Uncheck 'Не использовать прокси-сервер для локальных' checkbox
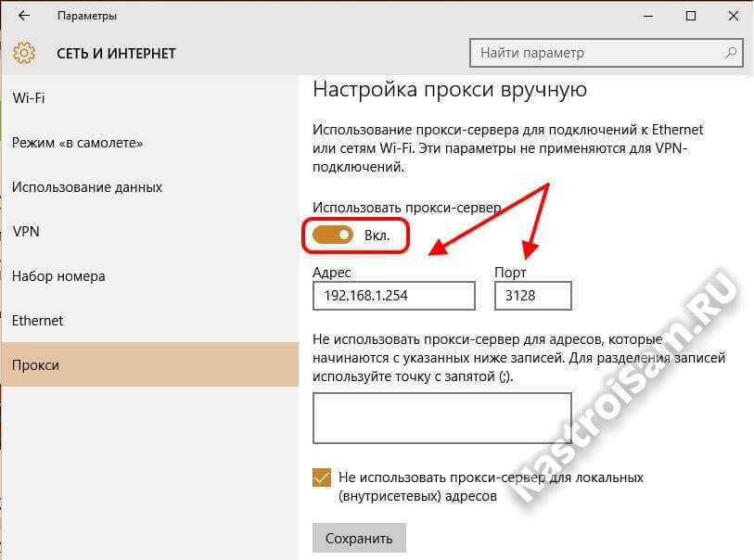Screen dimensions: 754x560 (322, 477)
